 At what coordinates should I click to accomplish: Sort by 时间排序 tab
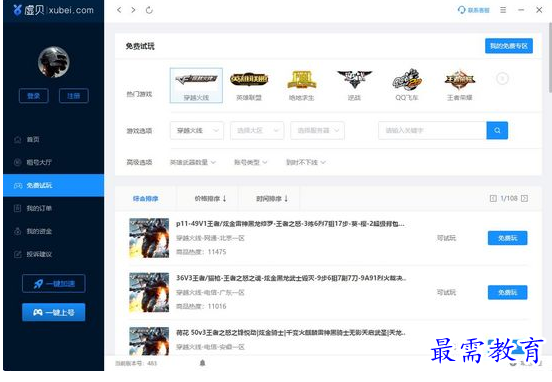pyautogui.click(x=272, y=199)
